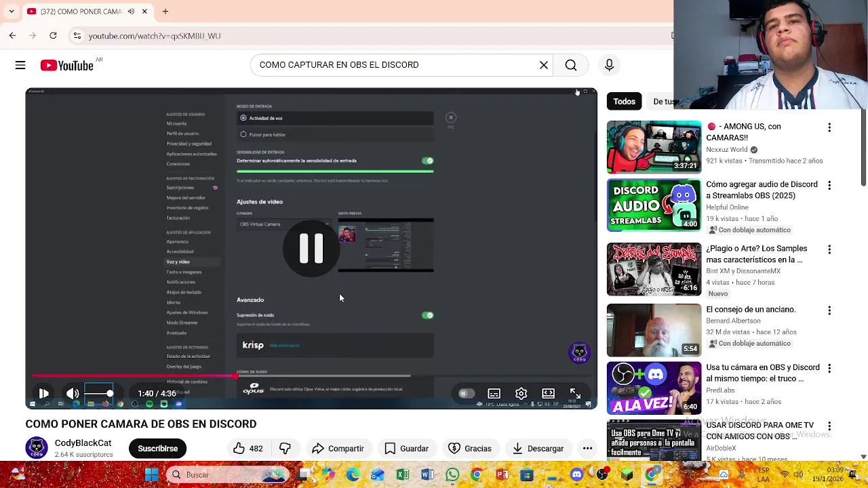Close the current YouTube tab

pos(144,12)
